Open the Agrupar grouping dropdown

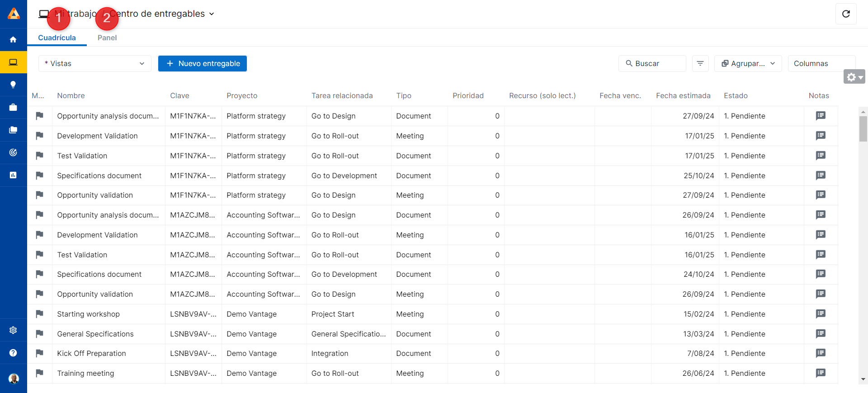pos(748,64)
